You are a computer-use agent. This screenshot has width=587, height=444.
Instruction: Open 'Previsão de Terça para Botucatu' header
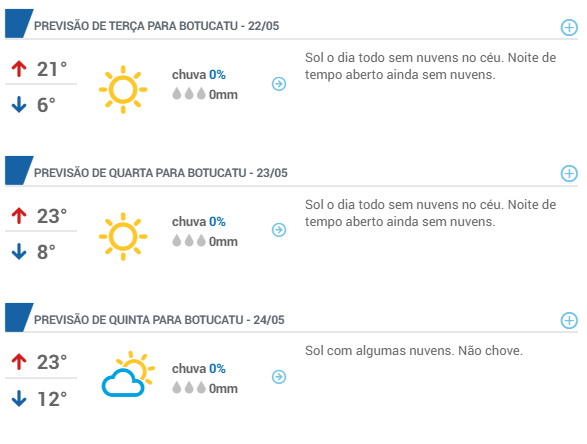(156, 26)
